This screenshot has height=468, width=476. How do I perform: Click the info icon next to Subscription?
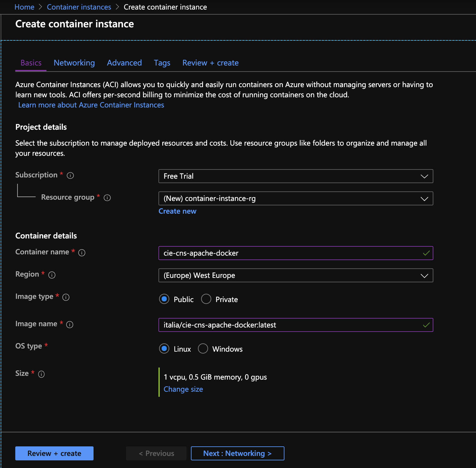coord(70,175)
